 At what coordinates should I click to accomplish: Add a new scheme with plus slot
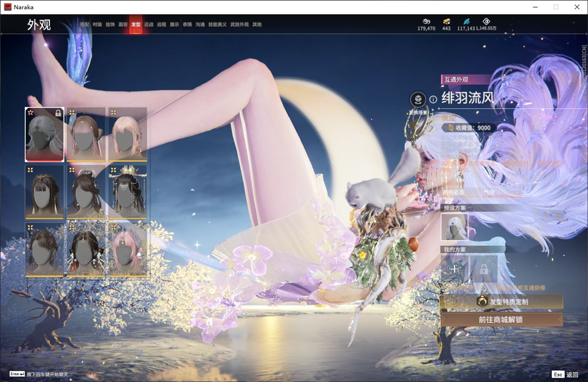pyautogui.click(x=455, y=269)
